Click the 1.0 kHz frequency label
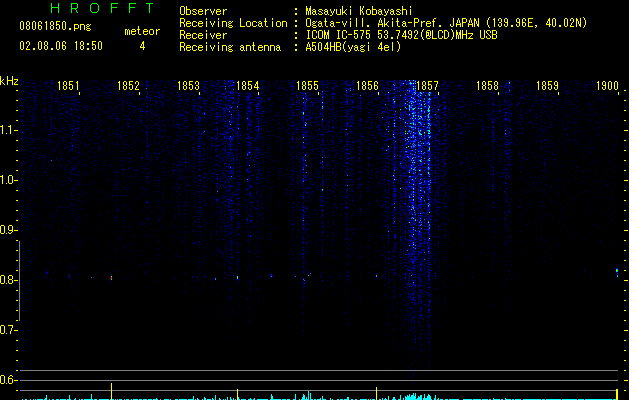The height and width of the screenshot is (400, 629). 8,180
